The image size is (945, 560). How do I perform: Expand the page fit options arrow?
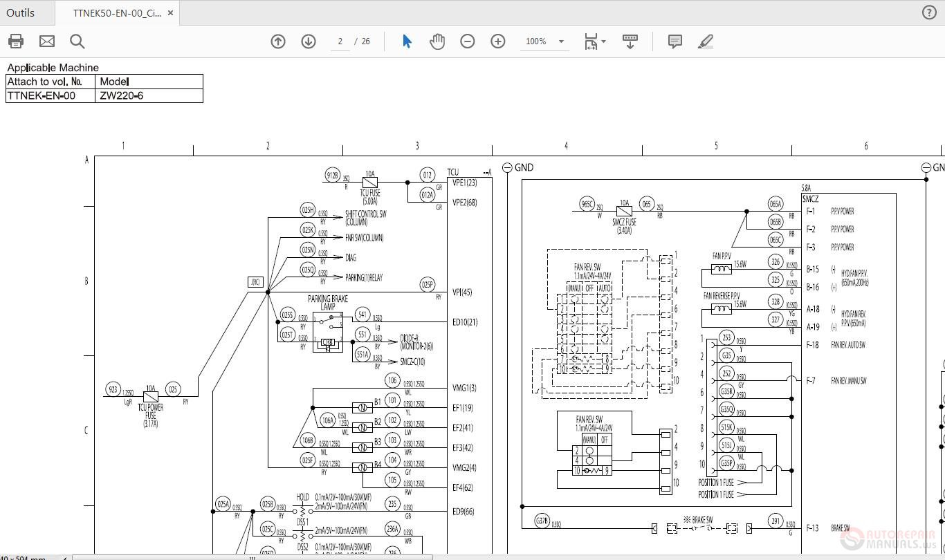click(603, 41)
